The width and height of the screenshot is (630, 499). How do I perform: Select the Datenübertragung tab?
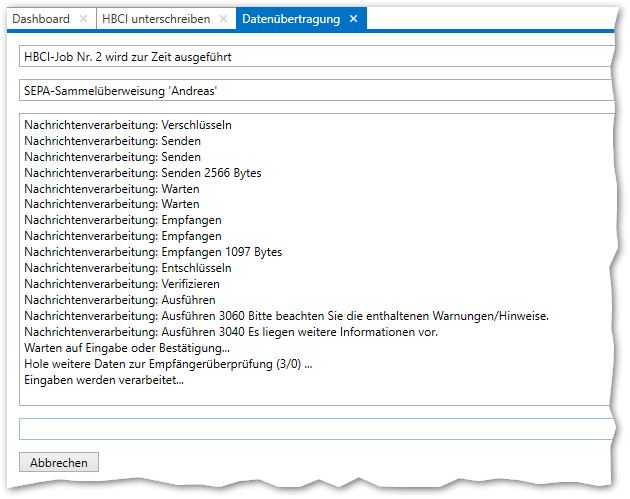(x=290, y=19)
